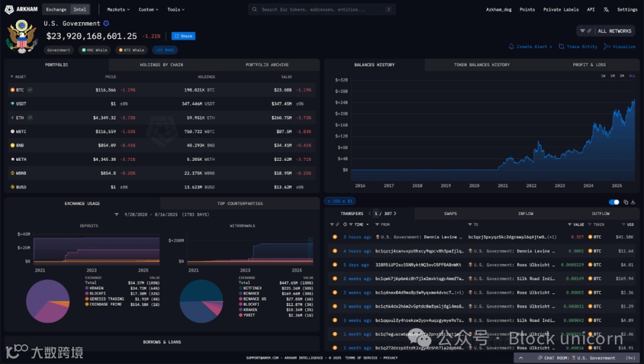The image size is (644, 364).
Task: Click the filter icon in TOKEN column
Action: pyautogui.click(x=590, y=225)
